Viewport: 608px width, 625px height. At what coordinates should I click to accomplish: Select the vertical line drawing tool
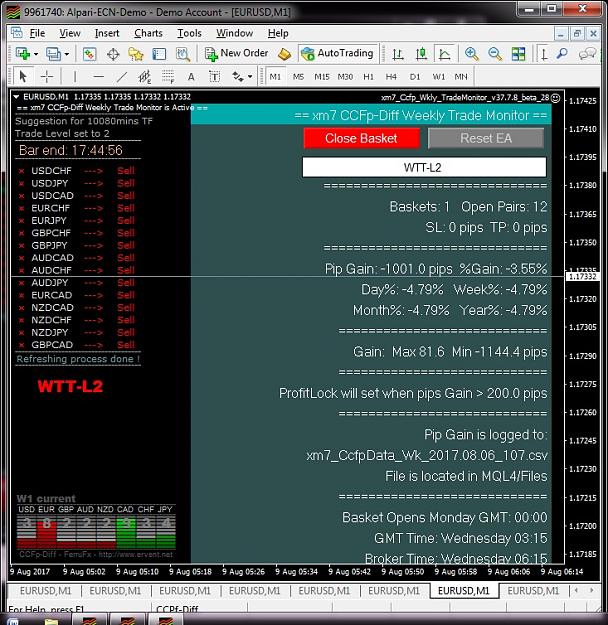coord(75,77)
